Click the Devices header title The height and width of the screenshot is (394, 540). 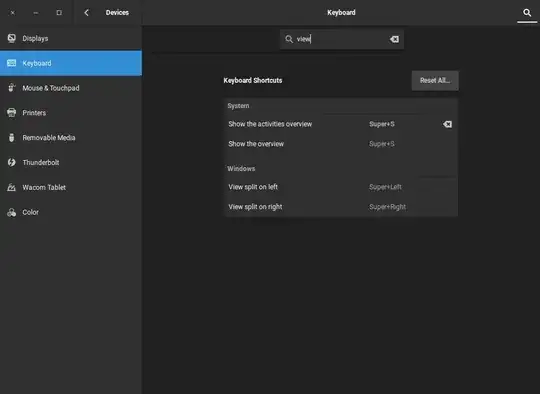click(x=117, y=13)
